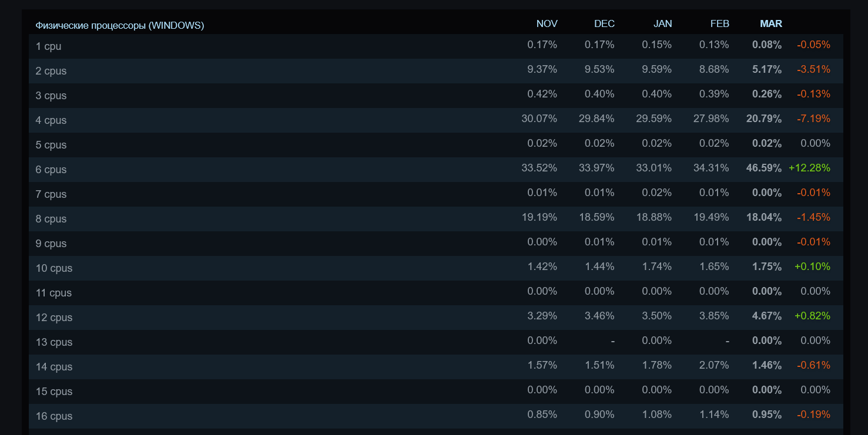Click the 1 cpu row label
Image resolution: width=868 pixels, height=435 pixels.
coord(48,46)
